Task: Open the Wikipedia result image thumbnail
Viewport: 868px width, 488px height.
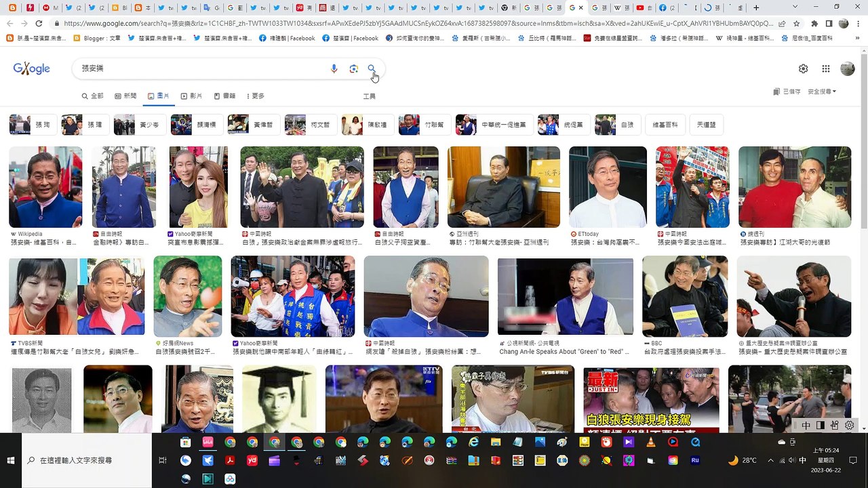Action: [45, 187]
